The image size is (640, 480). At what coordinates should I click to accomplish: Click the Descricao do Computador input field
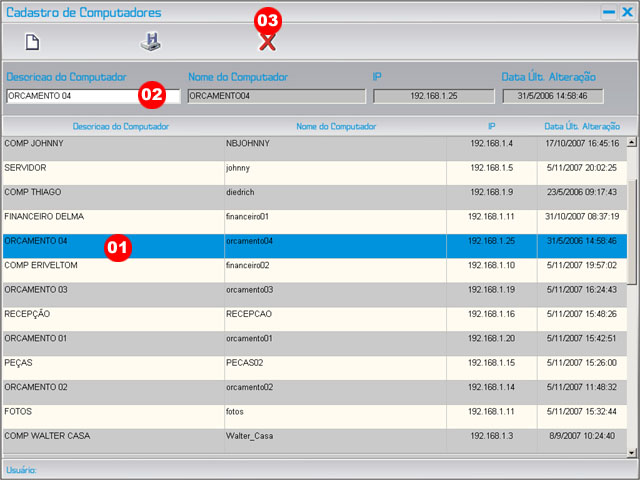click(x=70, y=97)
